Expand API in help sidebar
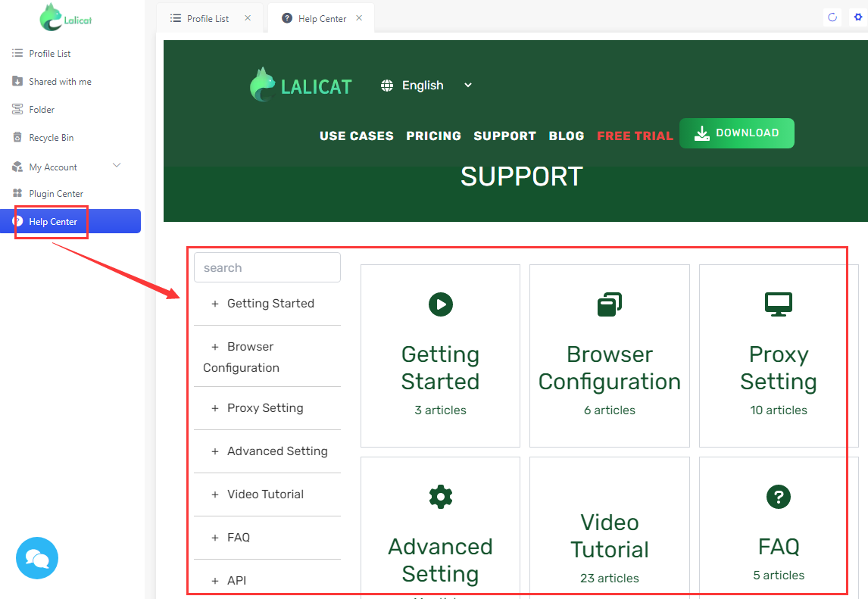This screenshot has height=599, width=868. tap(215, 581)
